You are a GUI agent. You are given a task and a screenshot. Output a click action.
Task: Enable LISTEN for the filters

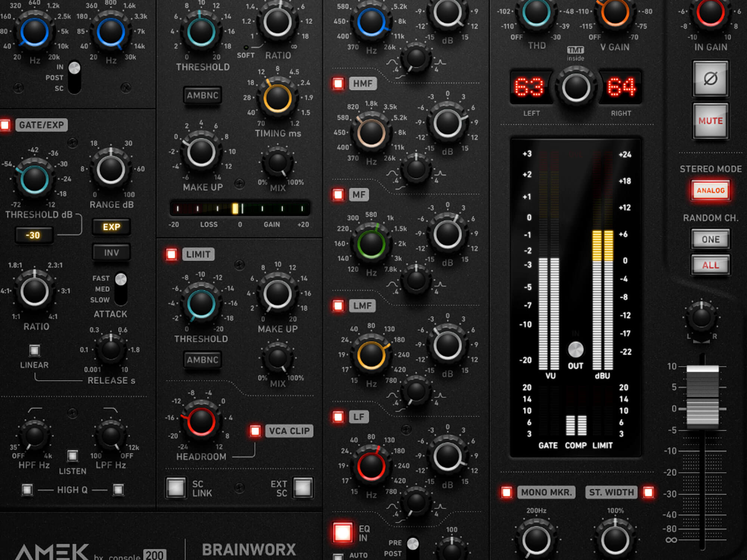pyautogui.click(x=72, y=455)
